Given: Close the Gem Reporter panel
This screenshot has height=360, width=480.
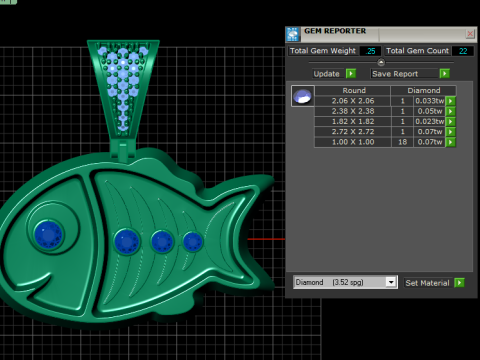Looking at the screenshot, I should point(470,34).
